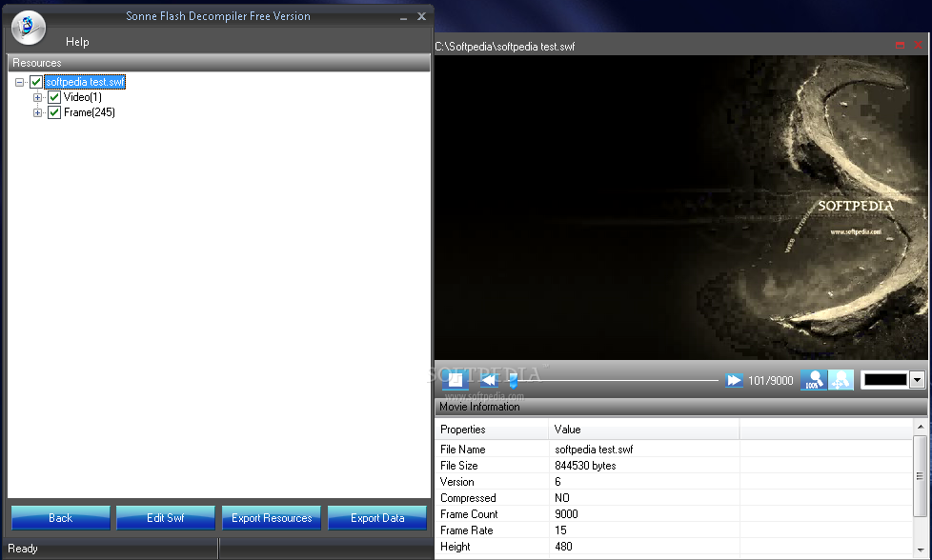Click the black background color swatch

coord(885,380)
